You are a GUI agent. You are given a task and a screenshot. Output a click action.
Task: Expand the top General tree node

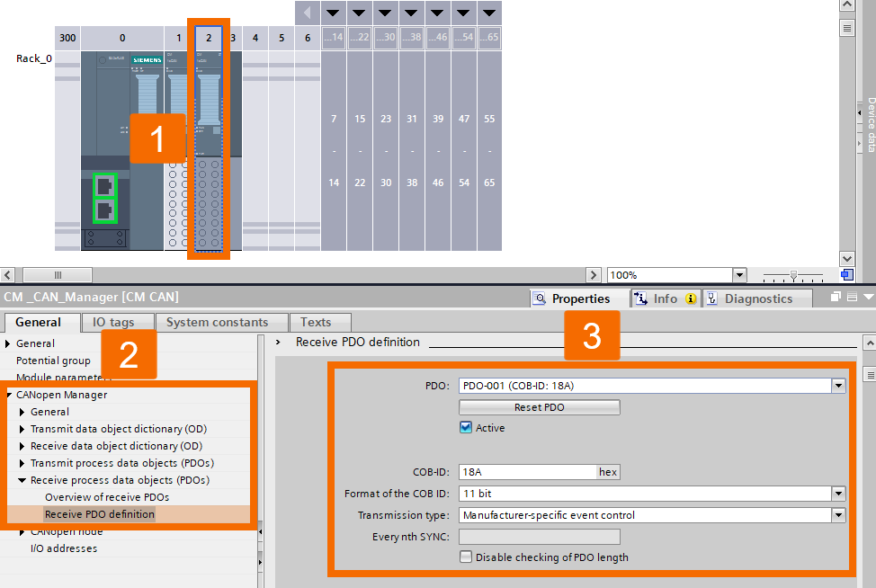pos(7,343)
